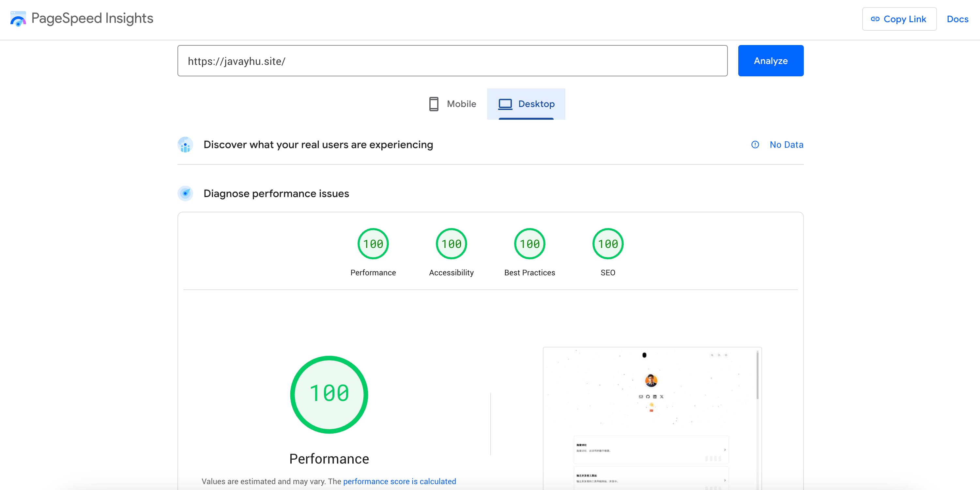980x490 pixels.
Task: Jump to Accessibility score gauge
Action: (451, 244)
